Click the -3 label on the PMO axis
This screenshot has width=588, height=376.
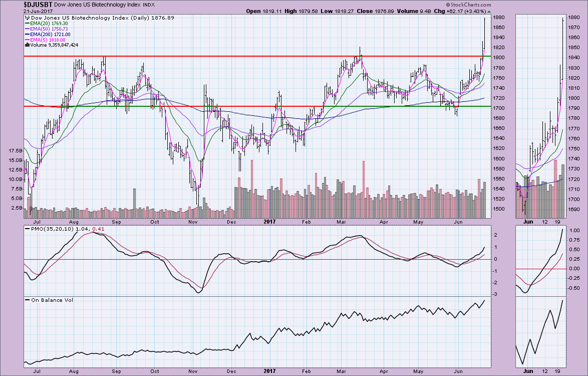[495, 294]
